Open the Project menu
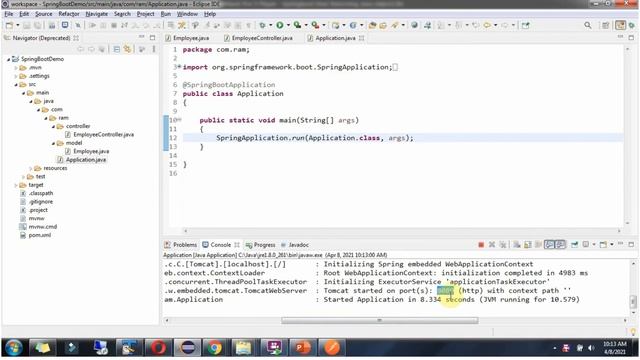The width and height of the screenshot is (640, 360). click(x=145, y=14)
